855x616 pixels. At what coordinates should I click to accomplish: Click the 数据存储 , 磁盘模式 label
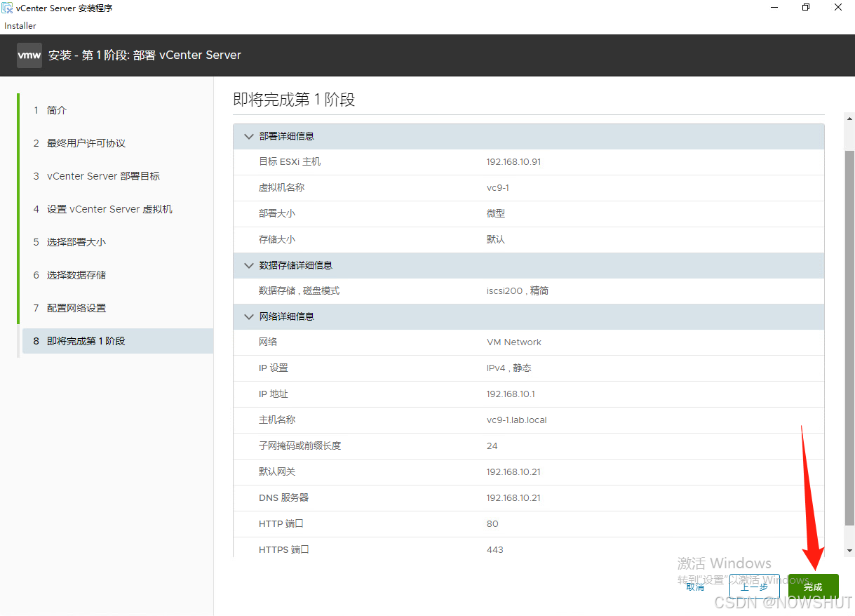pyautogui.click(x=299, y=290)
